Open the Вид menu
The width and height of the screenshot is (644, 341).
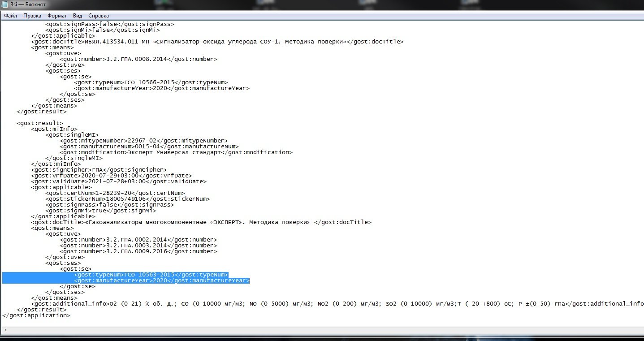(x=78, y=16)
